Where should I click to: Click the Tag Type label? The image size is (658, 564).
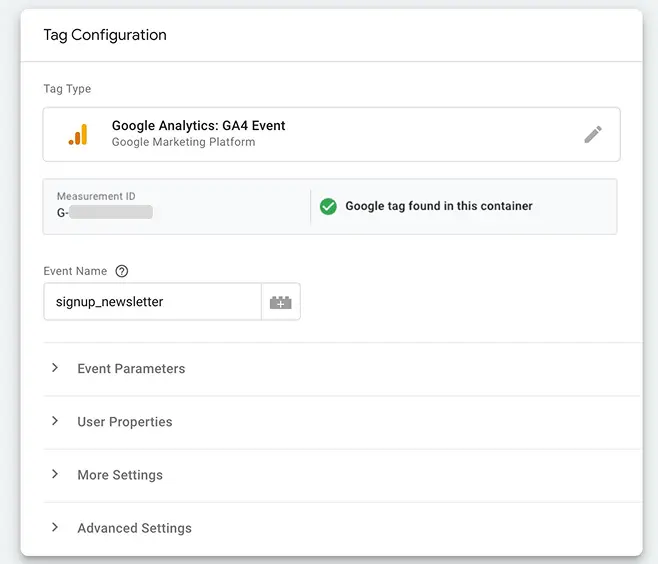pos(67,89)
